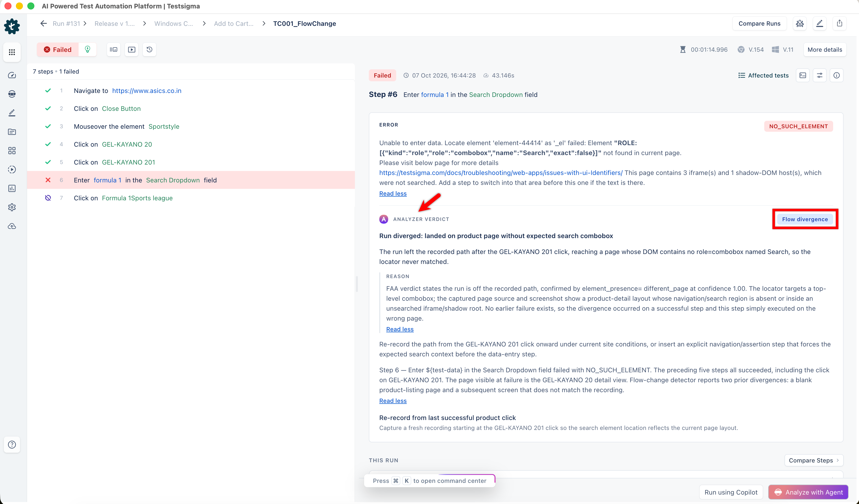Open the cloud upload icon in sidebar

coord(12,226)
